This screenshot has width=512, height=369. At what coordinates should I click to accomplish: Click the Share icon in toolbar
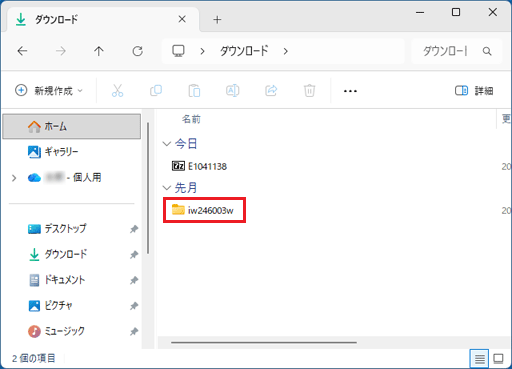pos(271,91)
